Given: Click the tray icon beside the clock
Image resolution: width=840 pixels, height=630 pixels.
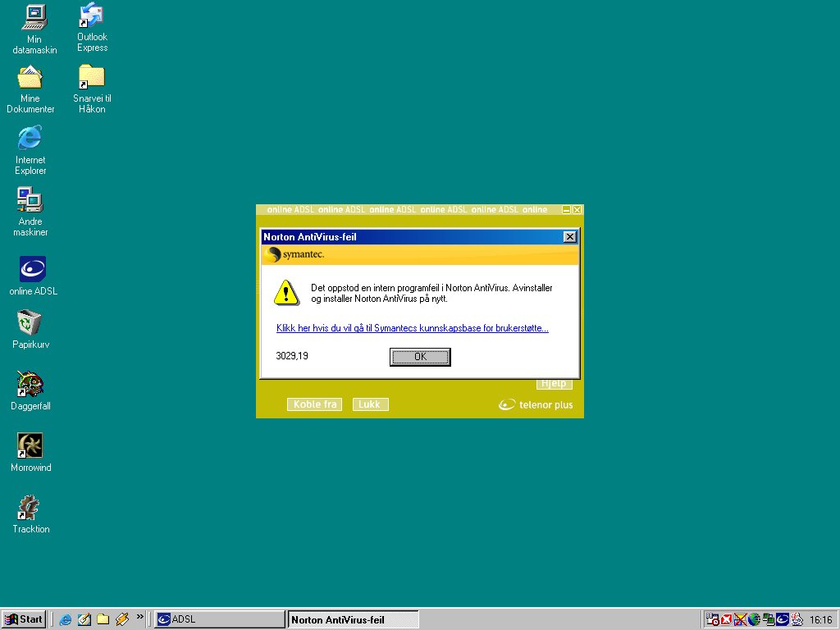Looking at the screenshot, I should pyautogui.click(x=797, y=620).
